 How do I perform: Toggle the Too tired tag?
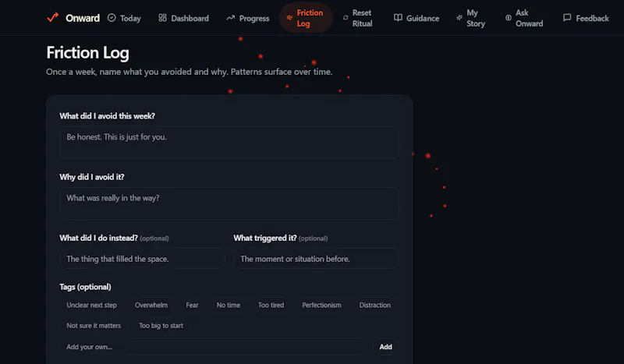point(271,305)
